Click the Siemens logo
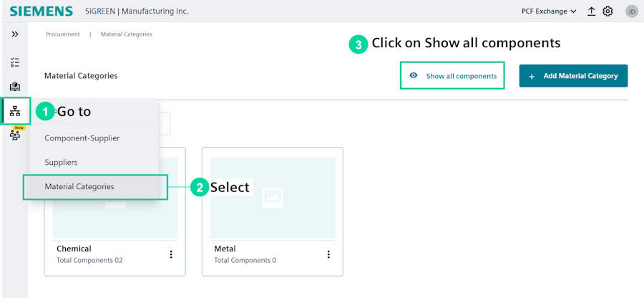This screenshot has width=644, height=298. coord(42,11)
